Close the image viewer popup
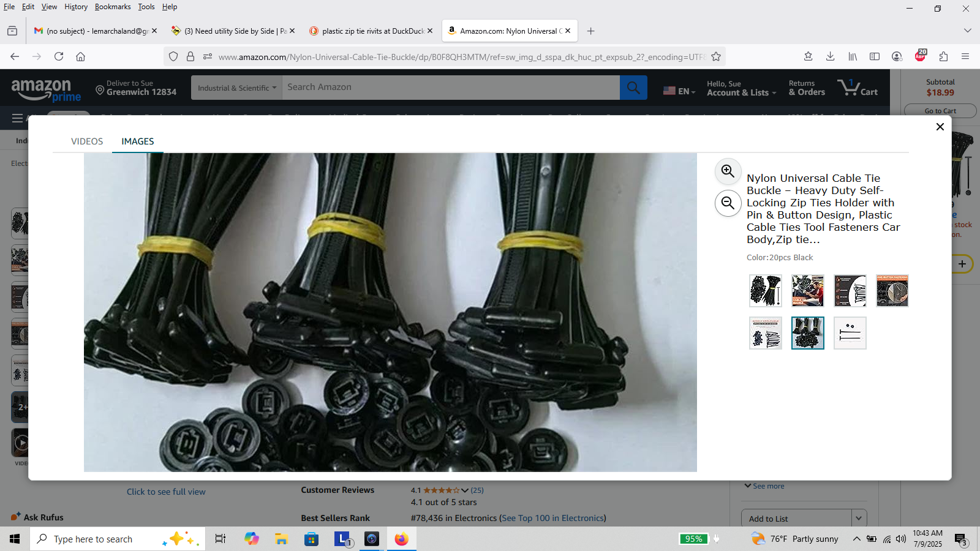Viewport: 980px width, 551px height. (940, 127)
